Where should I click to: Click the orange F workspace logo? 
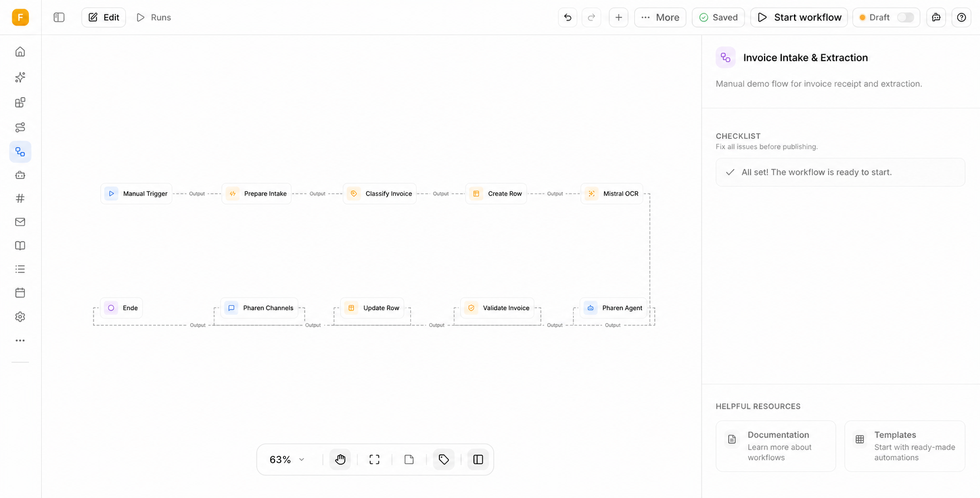click(x=20, y=17)
